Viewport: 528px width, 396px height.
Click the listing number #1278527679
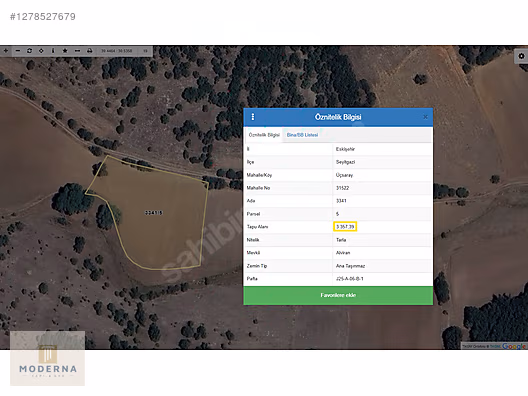pos(43,17)
